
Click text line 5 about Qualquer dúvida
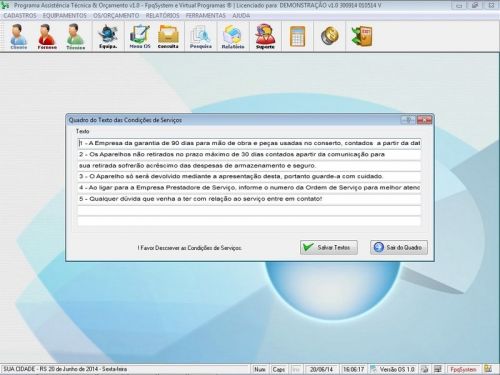249,199
